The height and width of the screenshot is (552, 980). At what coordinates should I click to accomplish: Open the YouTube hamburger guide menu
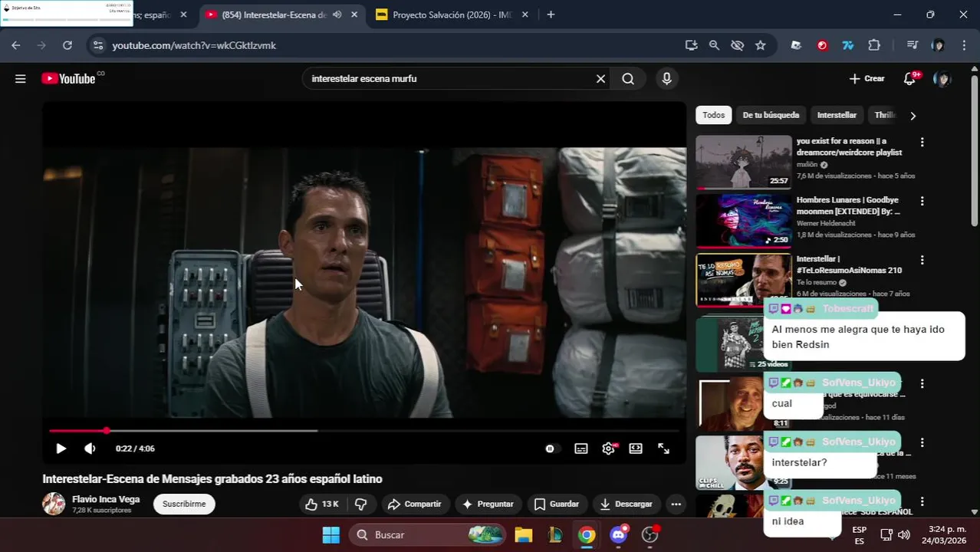click(x=21, y=78)
